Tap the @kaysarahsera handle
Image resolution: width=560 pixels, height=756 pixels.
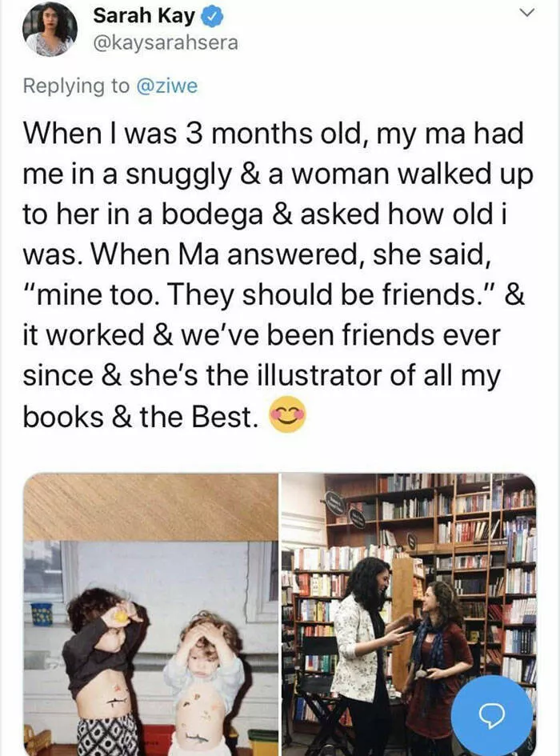pyautogui.click(x=166, y=43)
